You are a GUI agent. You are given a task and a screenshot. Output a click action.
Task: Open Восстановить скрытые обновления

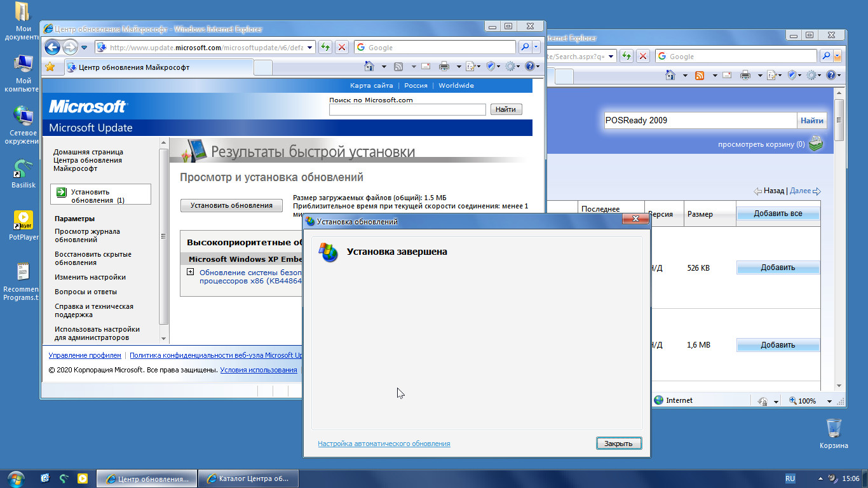tap(93, 259)
